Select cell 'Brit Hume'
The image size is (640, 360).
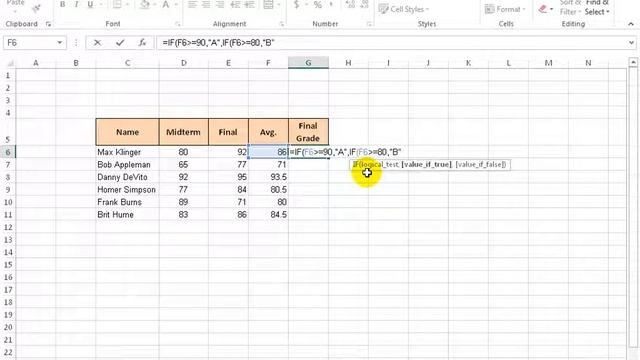point(127,215)
